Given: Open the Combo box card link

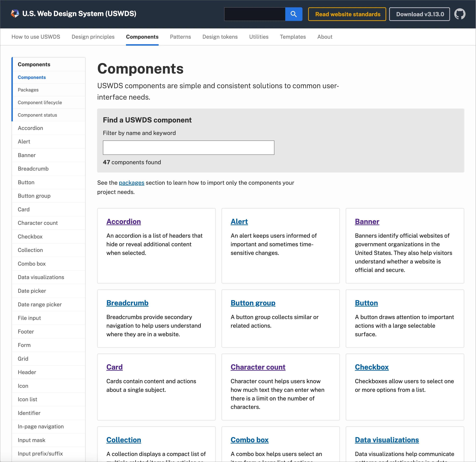Looking at the screenshot, I should pyautogui.click(x=249, y=440).
